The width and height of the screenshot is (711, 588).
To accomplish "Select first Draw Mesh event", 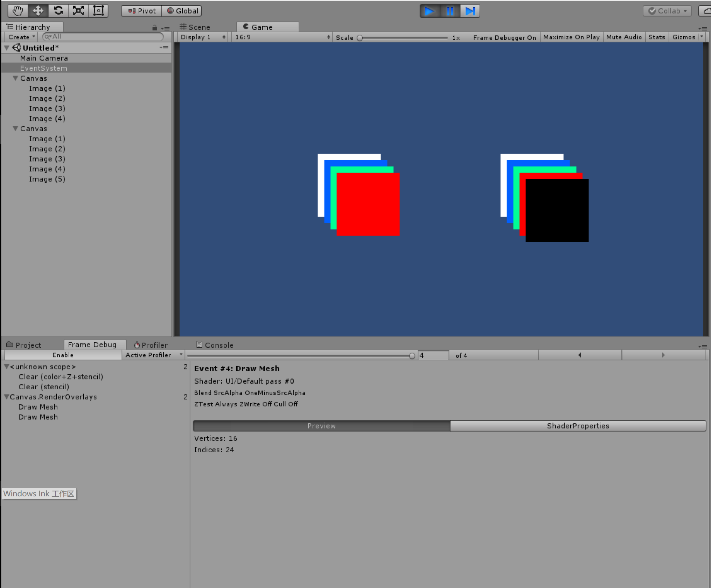I will [x=38, y=407].
